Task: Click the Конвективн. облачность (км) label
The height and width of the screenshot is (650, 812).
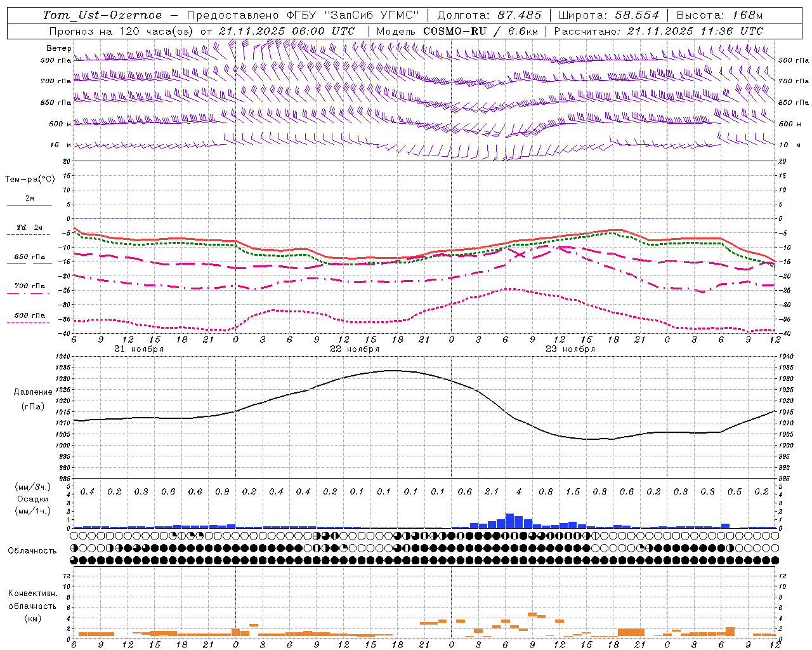Action: tap(32, 606)
